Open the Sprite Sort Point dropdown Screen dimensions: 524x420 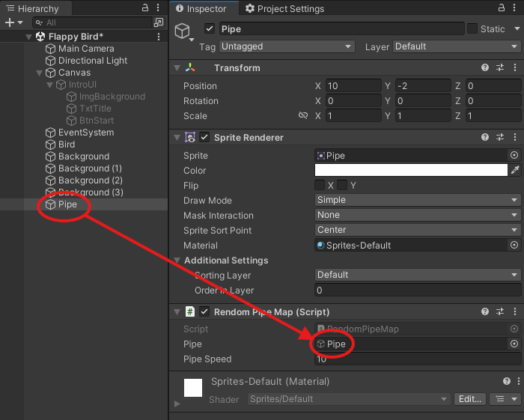(x=418, y=230)
